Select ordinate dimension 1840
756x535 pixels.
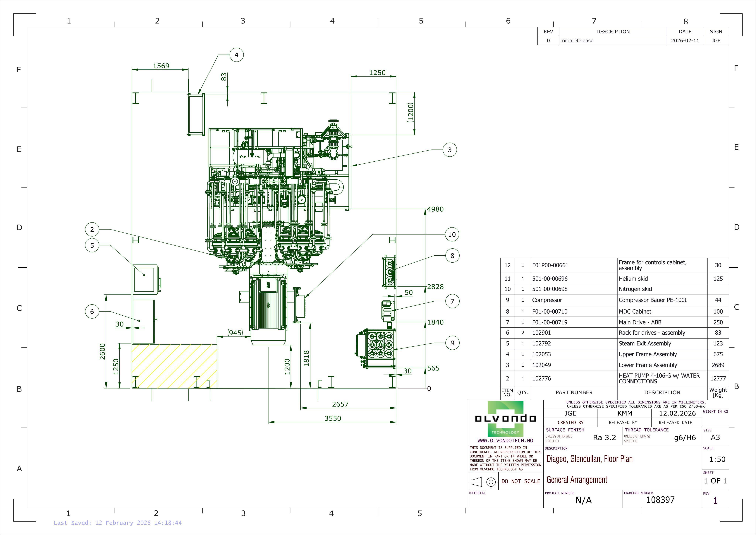coord(435,322)
